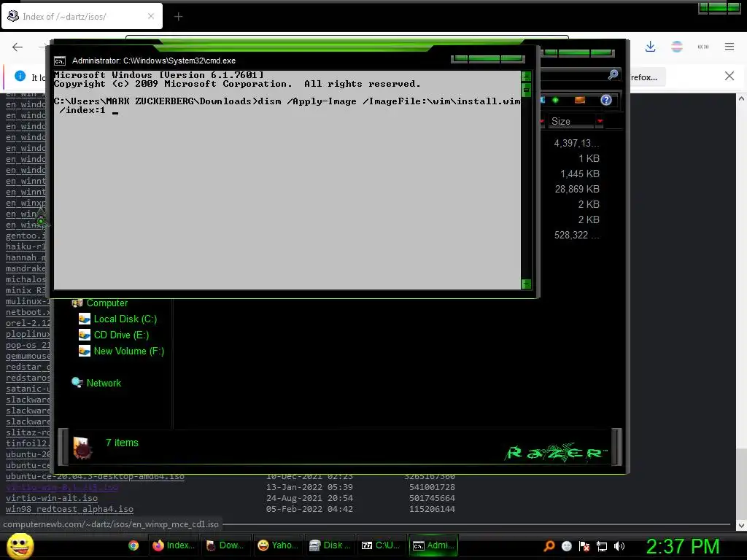This screenshot has width=747, height=560.
Task: Switch to the 7-Zip C:\U... taskbar button
Action: [x=381, y=545]
